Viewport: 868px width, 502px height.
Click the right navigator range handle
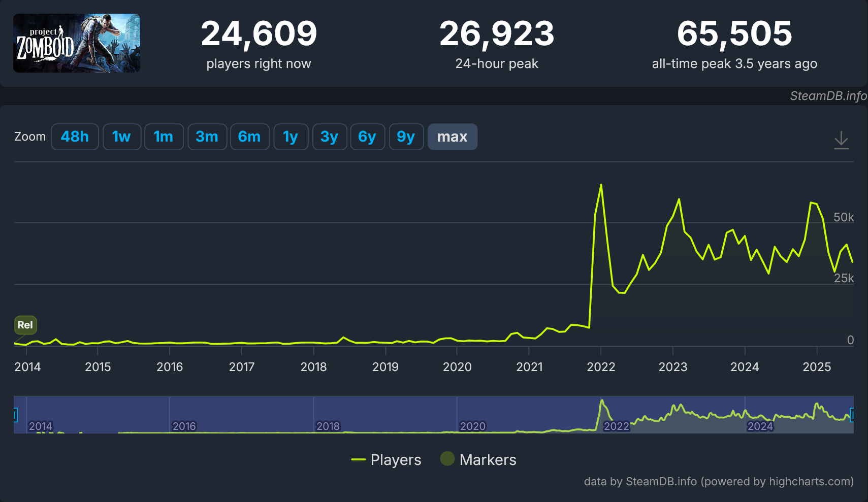click(x=852, y=415)
